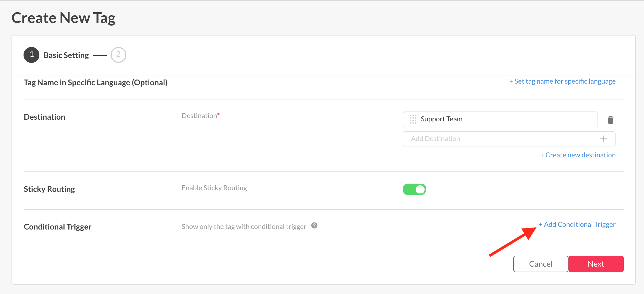Screen dimensions: 644x294
Task: Click the Create new destination link
Action: [578, 155]
